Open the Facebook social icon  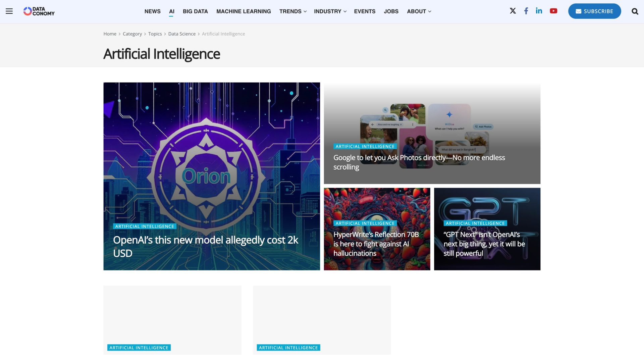[x=526, y=11]
